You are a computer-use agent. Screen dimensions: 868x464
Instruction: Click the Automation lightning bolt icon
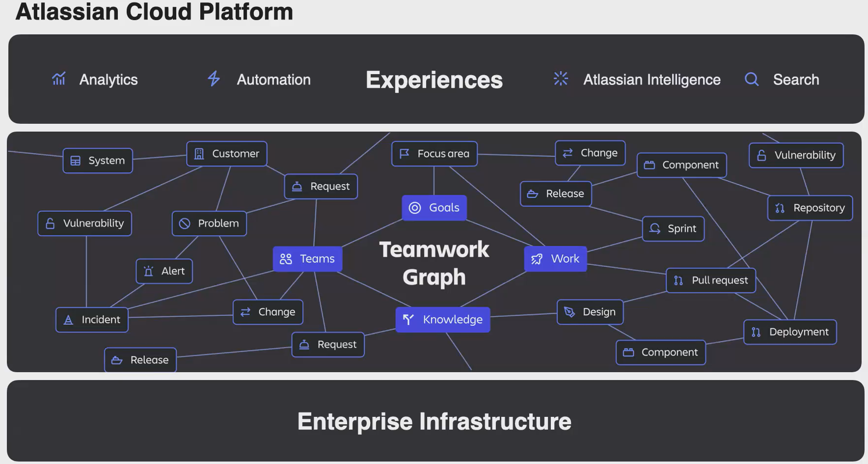(214, 79)
